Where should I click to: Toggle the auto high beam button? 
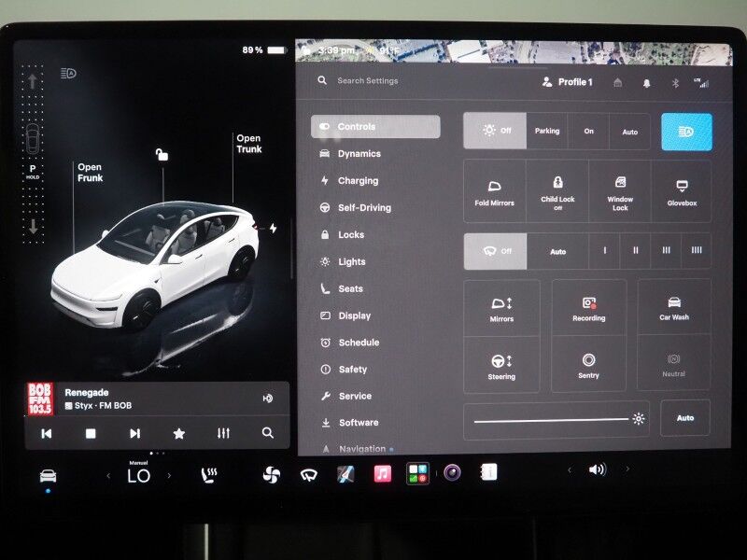pyautogui.click(x=686, y=132)
